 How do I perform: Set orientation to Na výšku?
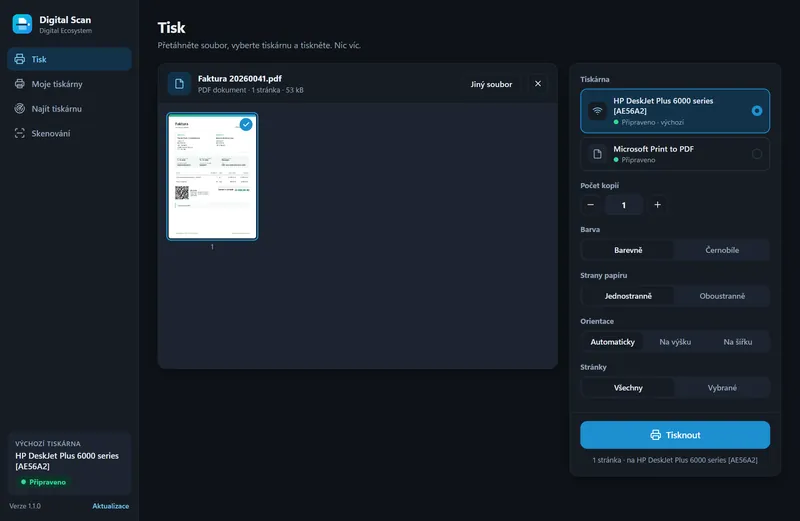point(675,342)
